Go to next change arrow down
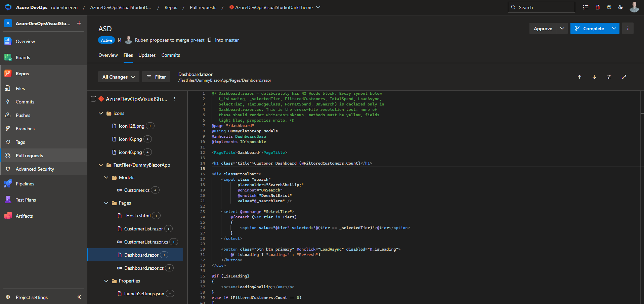This screenshot has height=304, width=644. click(x=594, y=77)
